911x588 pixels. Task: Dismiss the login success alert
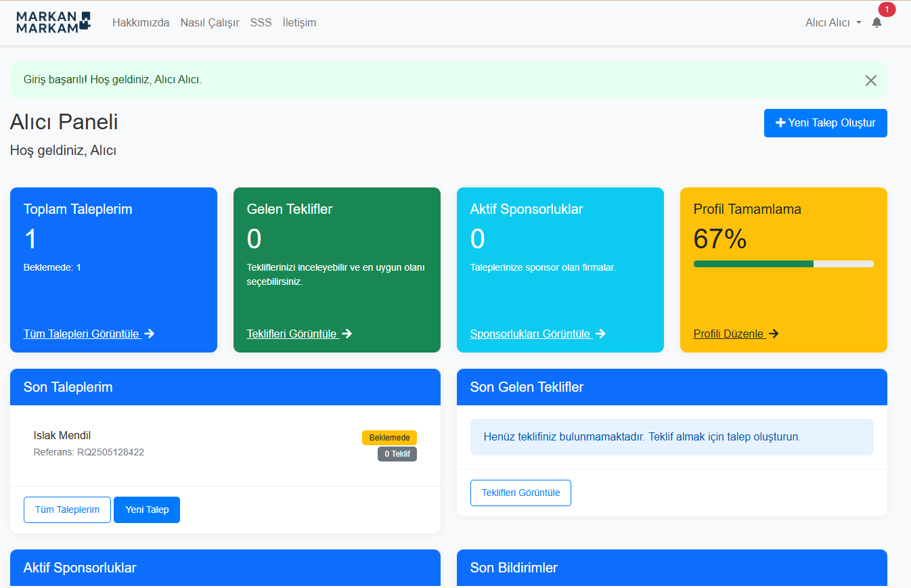pos(870,81)
